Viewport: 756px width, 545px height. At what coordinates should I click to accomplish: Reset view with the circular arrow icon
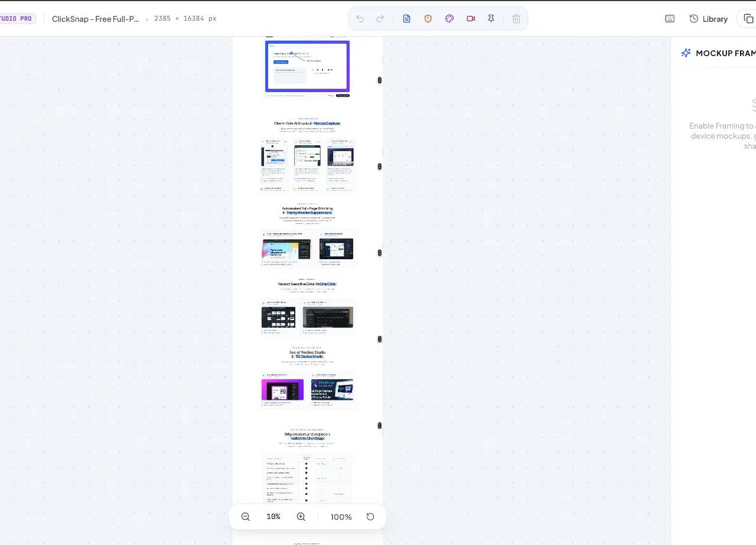pos(370,517)
